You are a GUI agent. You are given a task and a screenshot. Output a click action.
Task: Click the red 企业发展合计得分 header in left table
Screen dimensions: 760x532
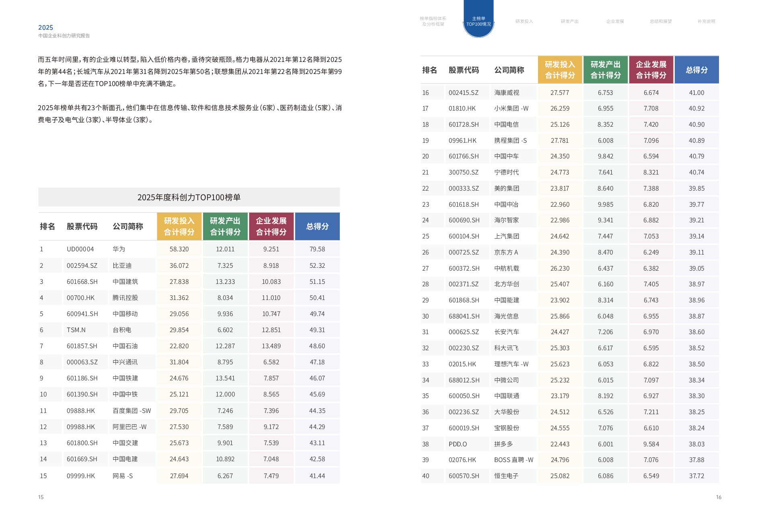point(271,226)
